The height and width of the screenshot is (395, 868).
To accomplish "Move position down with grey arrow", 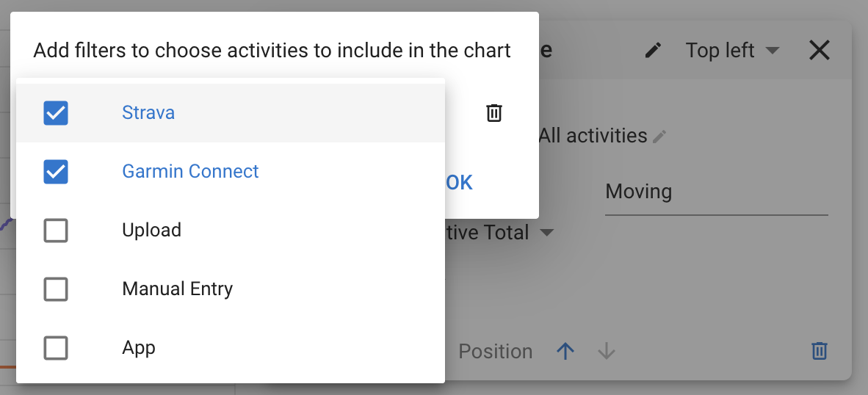I will 607,351.
